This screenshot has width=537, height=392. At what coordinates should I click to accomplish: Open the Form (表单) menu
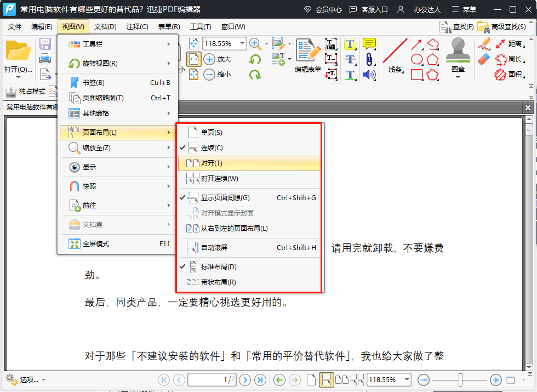[169, 27]
